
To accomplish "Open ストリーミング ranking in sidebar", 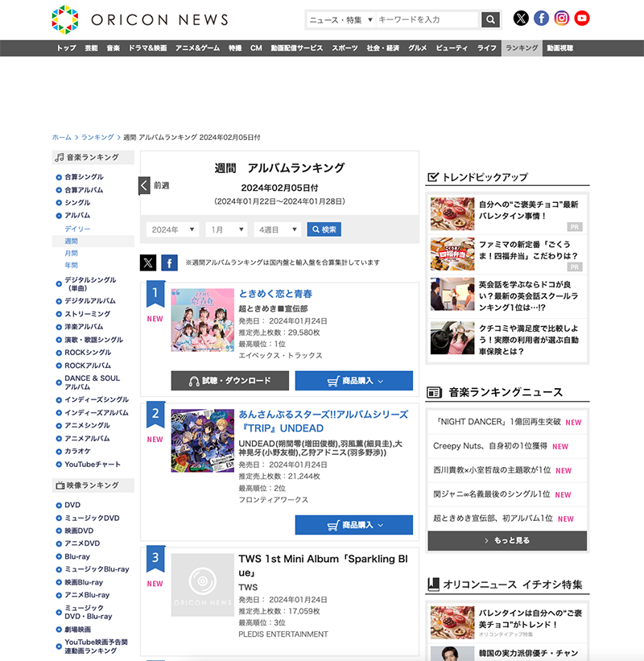I will pos(87,314).
